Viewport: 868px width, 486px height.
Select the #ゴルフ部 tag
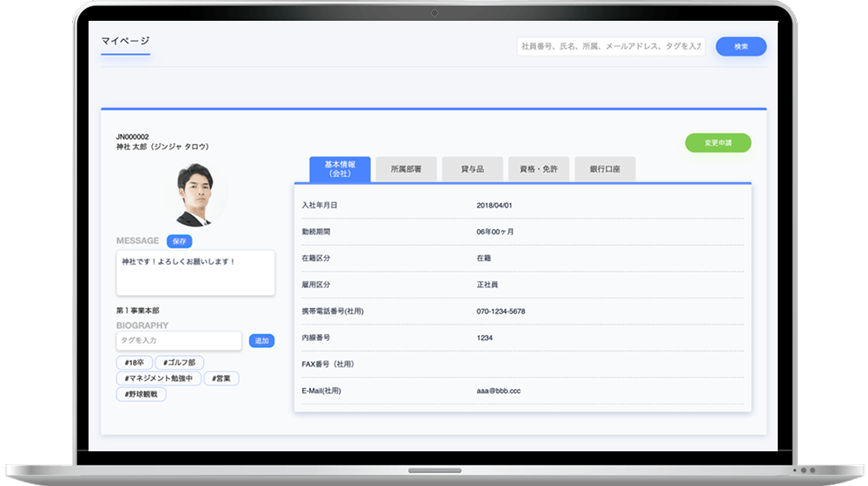pos(180,363)
